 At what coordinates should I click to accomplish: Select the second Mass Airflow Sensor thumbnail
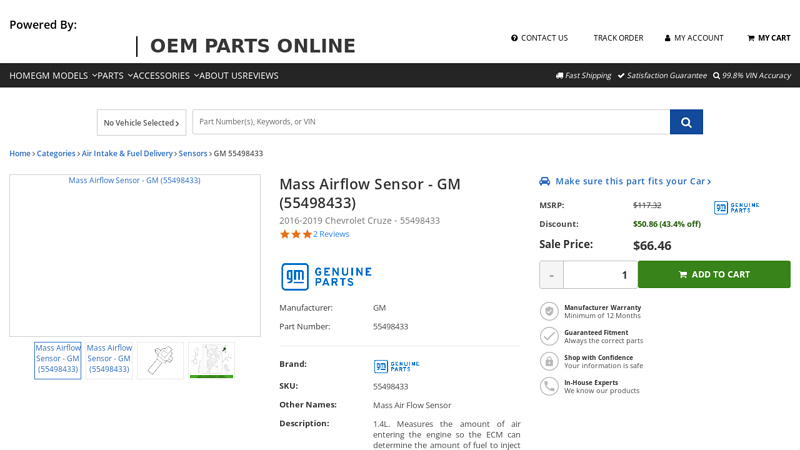109,361
